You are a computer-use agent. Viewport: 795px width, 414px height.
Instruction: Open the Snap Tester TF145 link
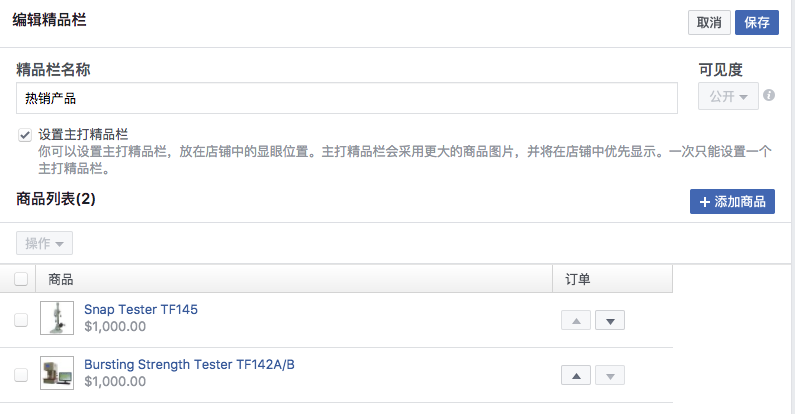(141, 309)
